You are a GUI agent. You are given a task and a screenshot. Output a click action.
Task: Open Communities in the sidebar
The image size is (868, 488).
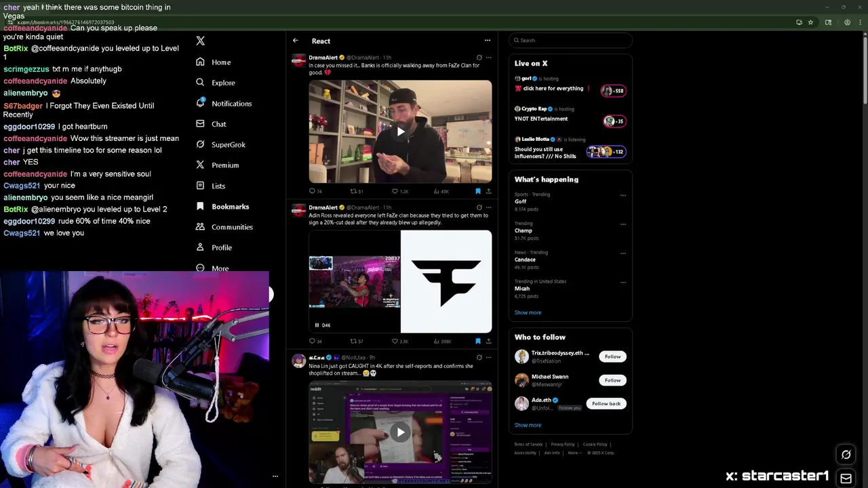point(224,227)
